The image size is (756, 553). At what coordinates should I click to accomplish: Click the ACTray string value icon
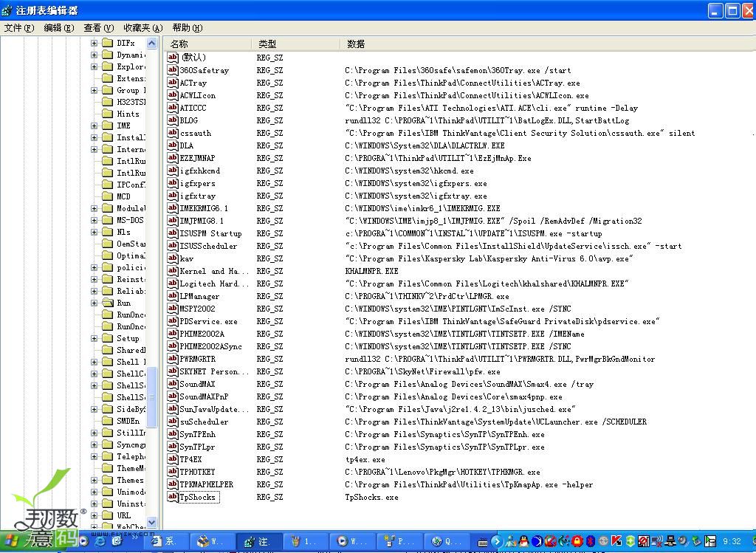point(173,83)
